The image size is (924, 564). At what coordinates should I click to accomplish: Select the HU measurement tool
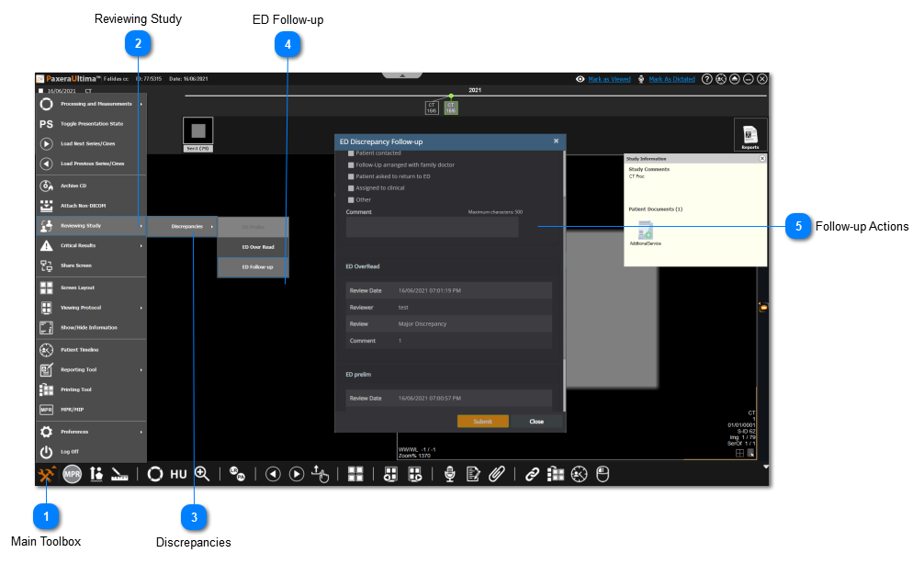click(x=178, y=474)
